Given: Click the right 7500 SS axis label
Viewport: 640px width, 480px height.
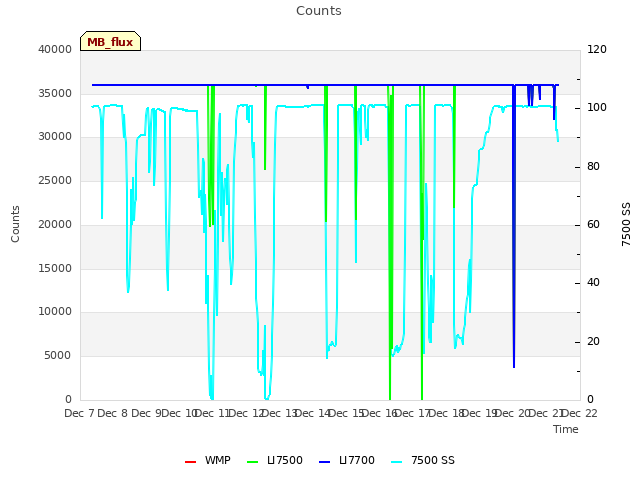Looking at the screenshot, I should point(626,224).
